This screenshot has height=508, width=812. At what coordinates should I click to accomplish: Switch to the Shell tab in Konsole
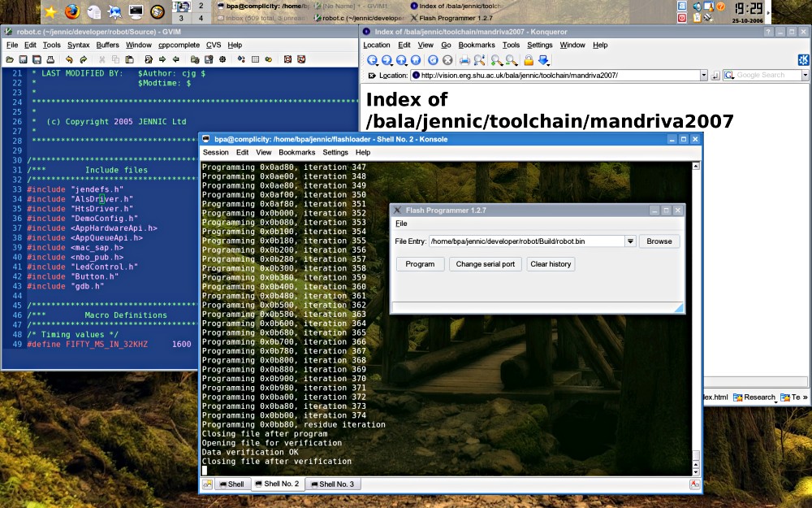(231, 484)
